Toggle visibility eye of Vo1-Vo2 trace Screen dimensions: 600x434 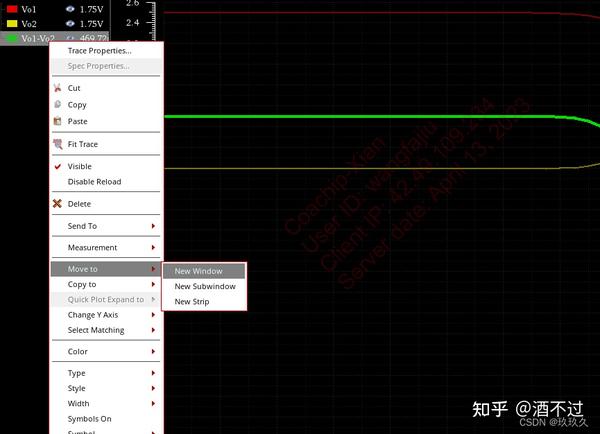70,38
